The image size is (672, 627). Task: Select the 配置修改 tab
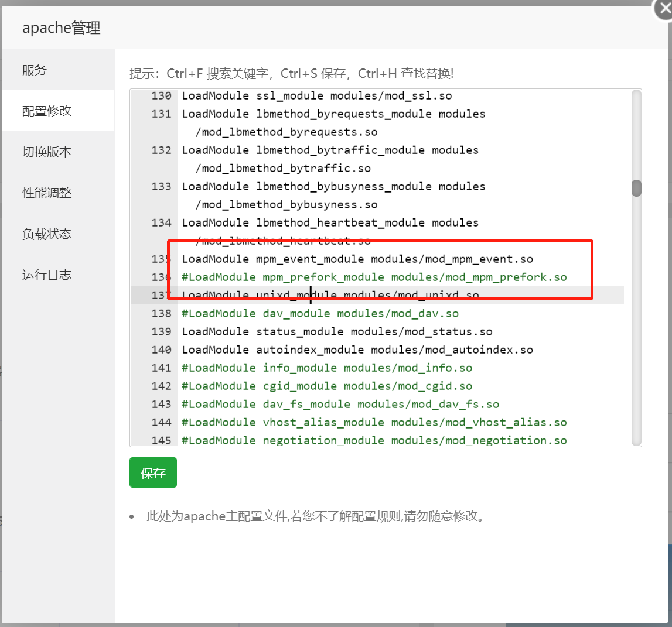pyautogui.click(x=58, y=111)
